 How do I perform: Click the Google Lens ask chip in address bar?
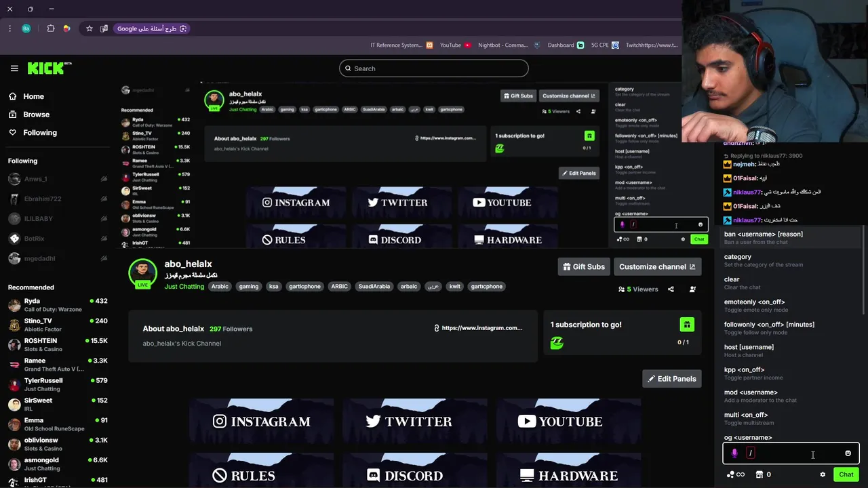[x=152, y=28]
